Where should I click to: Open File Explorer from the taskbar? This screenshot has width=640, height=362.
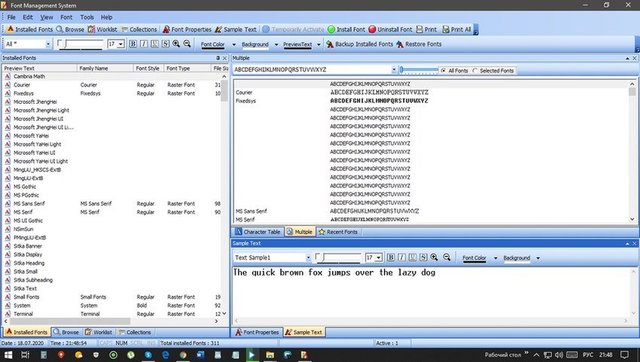[270, 355]
